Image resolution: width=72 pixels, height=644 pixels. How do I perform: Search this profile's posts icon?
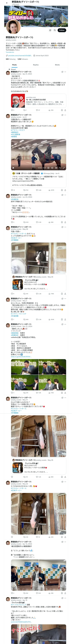coord(55,30)
